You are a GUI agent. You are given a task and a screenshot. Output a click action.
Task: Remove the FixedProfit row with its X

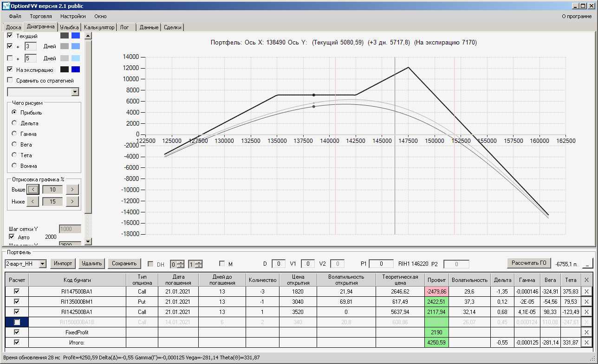(x=586, y=332)
